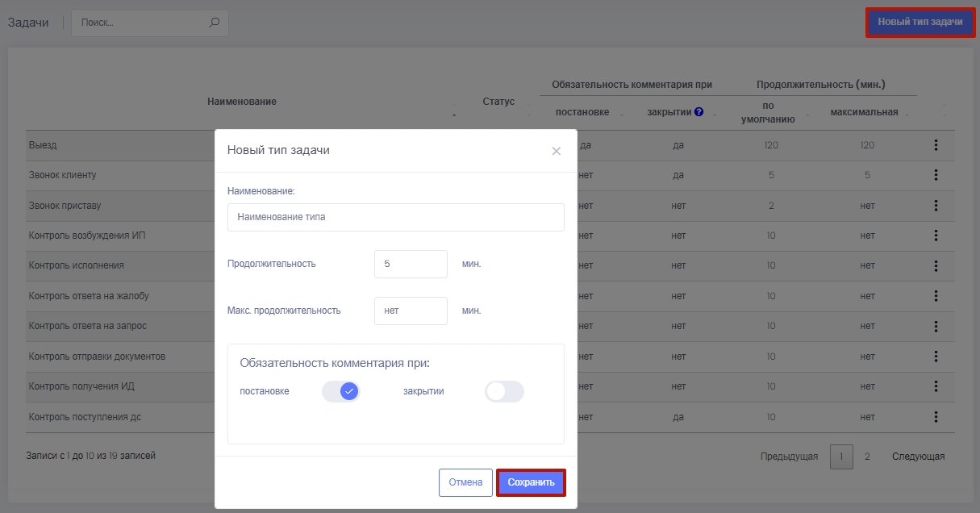Sort table by максимальная duration column
The height and width of the screenshot is (513, 980).
point(864,112)
